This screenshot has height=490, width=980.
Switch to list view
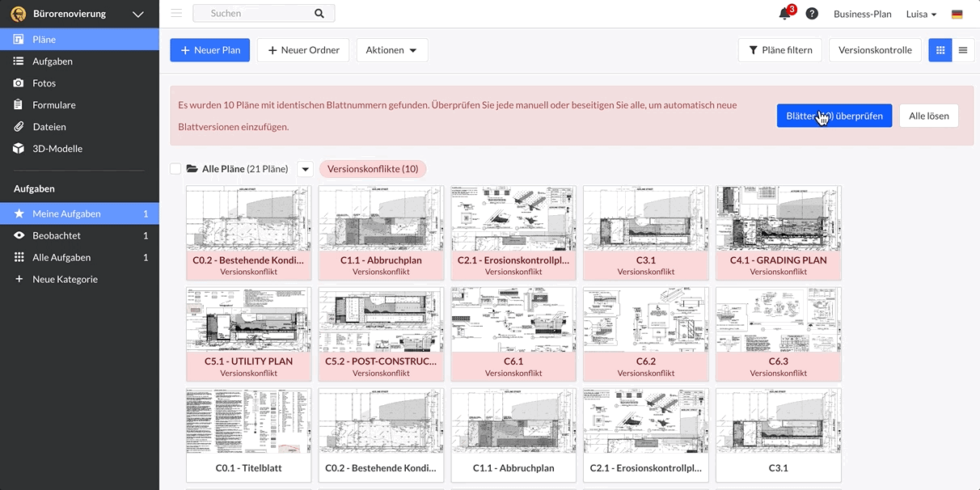tap(963, 50)
